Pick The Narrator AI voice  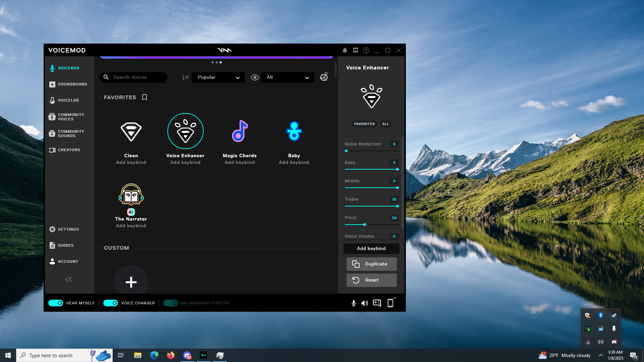click(131, 194)
